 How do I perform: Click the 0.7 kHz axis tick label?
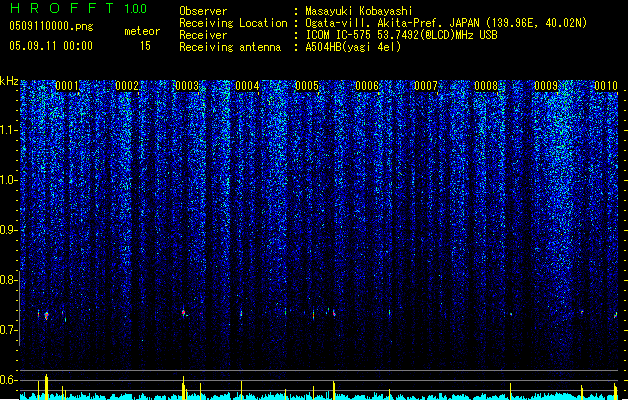8,330
